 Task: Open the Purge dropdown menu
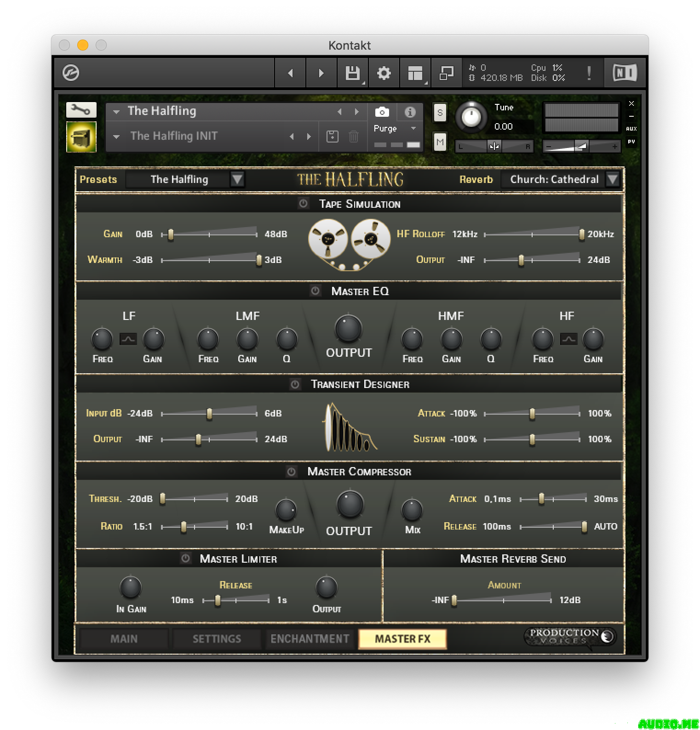pyautogui.click(x=395, y=129)
